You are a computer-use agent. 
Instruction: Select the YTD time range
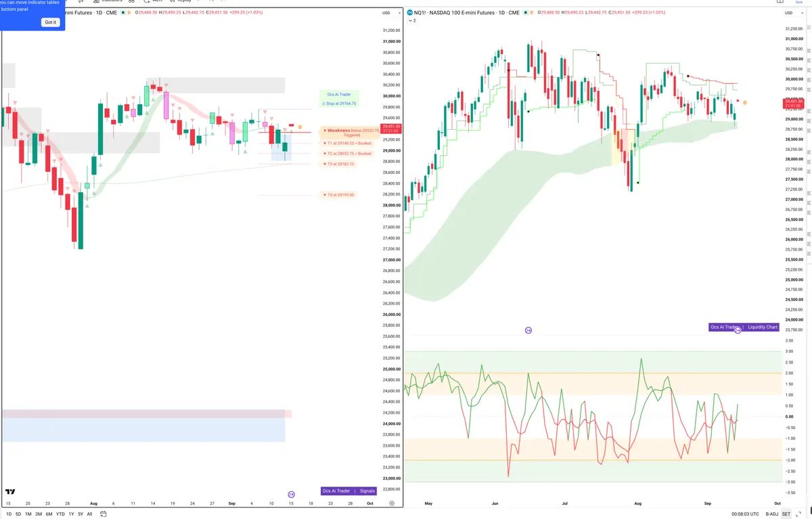pyautogui.click(x=60, y=514)
